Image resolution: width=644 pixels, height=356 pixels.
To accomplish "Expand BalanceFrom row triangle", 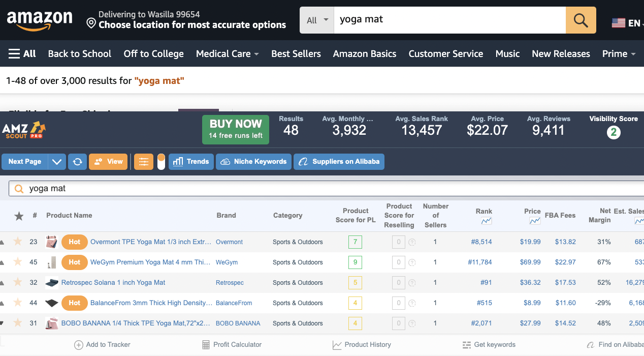I will pyautogui.click(x=2, y=303).
